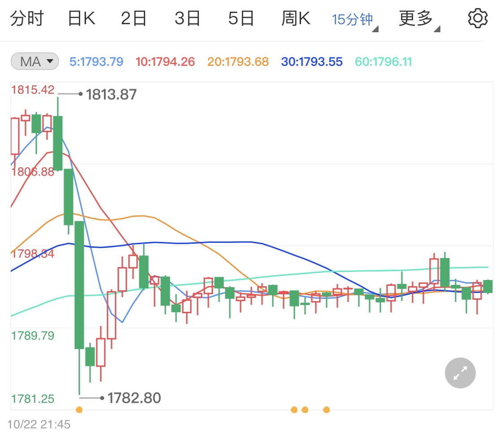Open the MA indicator selector

34,61
